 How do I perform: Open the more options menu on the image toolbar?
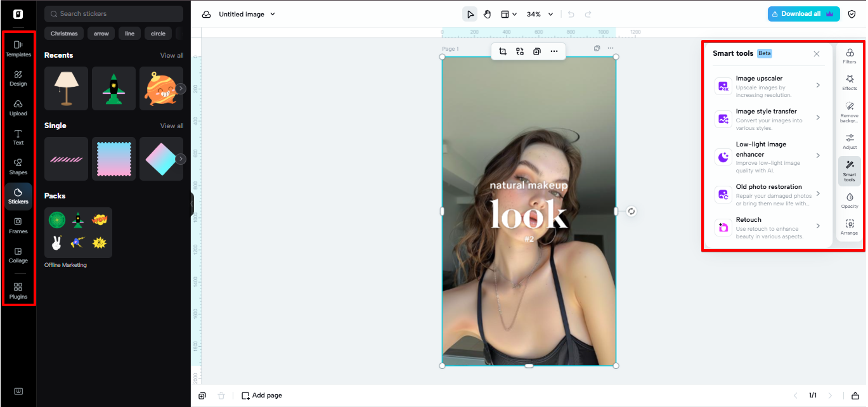(x=554, y=51)
